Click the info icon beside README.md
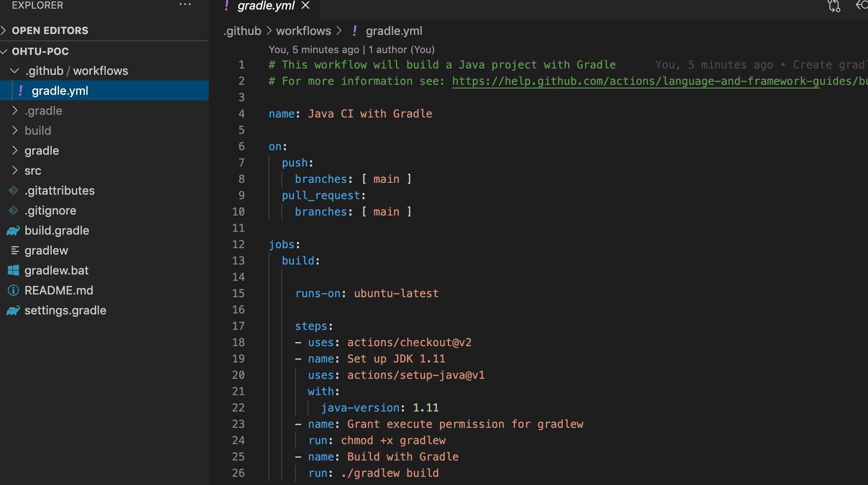The width and height of the screenshot is (868, 485). [x=14, y=290]
